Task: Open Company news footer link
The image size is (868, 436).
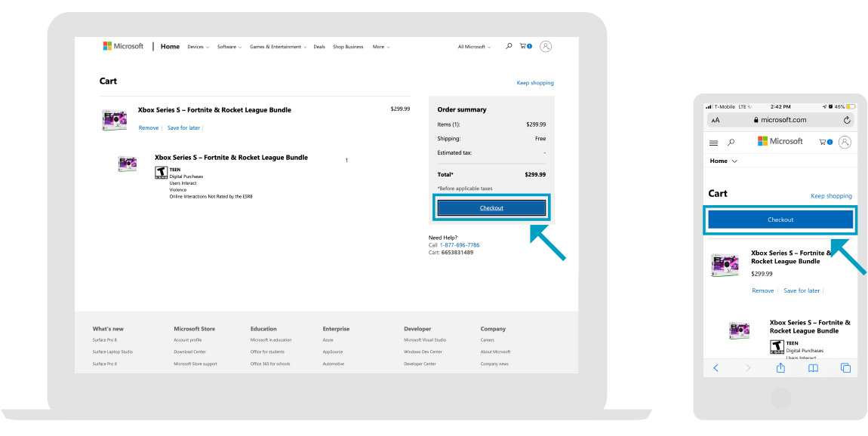Action: (494, 364)
